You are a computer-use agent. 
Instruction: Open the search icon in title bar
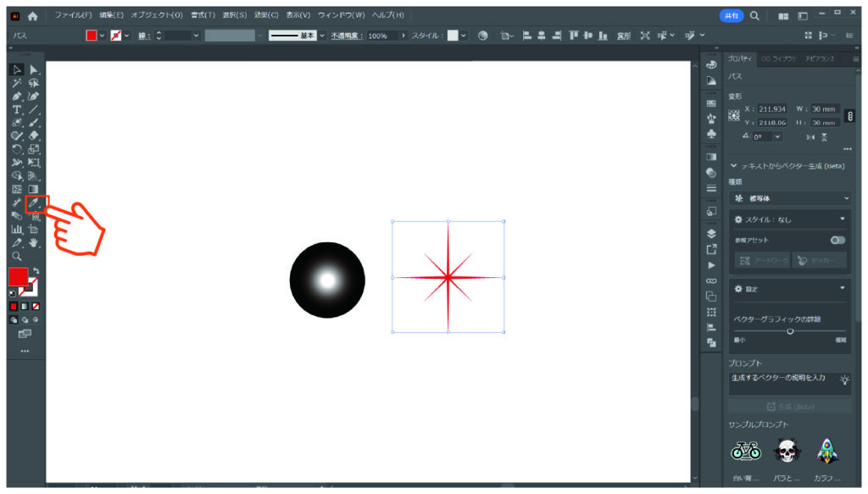[x=754, y=15]
